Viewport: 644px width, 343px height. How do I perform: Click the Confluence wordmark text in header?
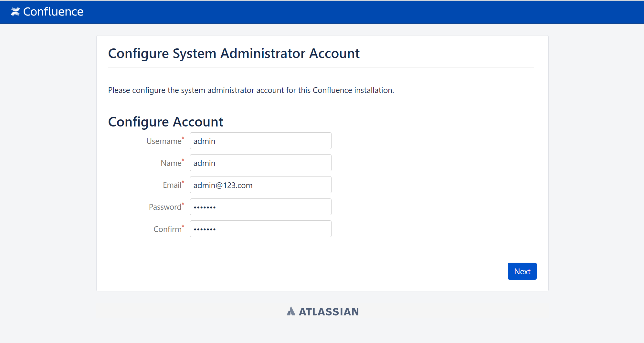(x=53, y=12)
